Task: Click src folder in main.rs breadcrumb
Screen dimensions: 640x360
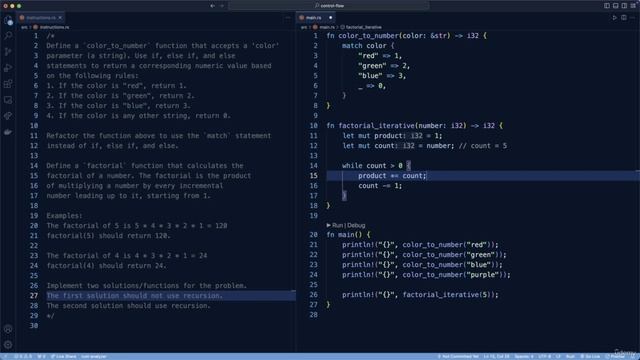Action: point(304,27)
